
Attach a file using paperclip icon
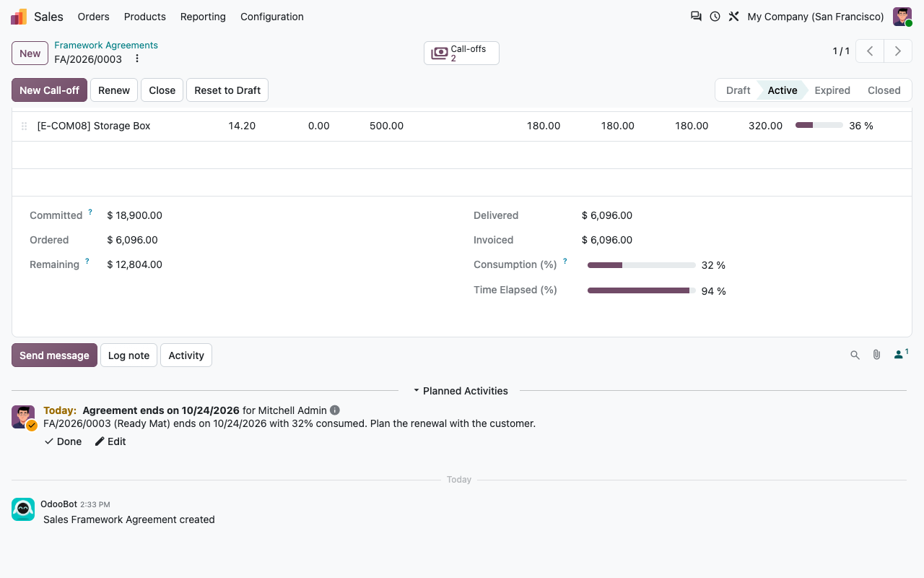[x=876, y=355]
